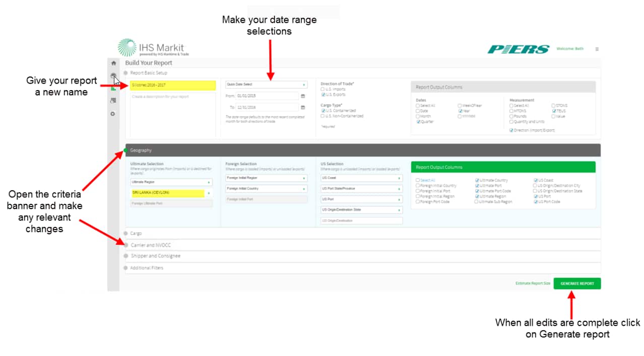Toggle the TEUS measurement checkbox
The height and width of the screenshot is (356, 644).
[x=554, y=111]
